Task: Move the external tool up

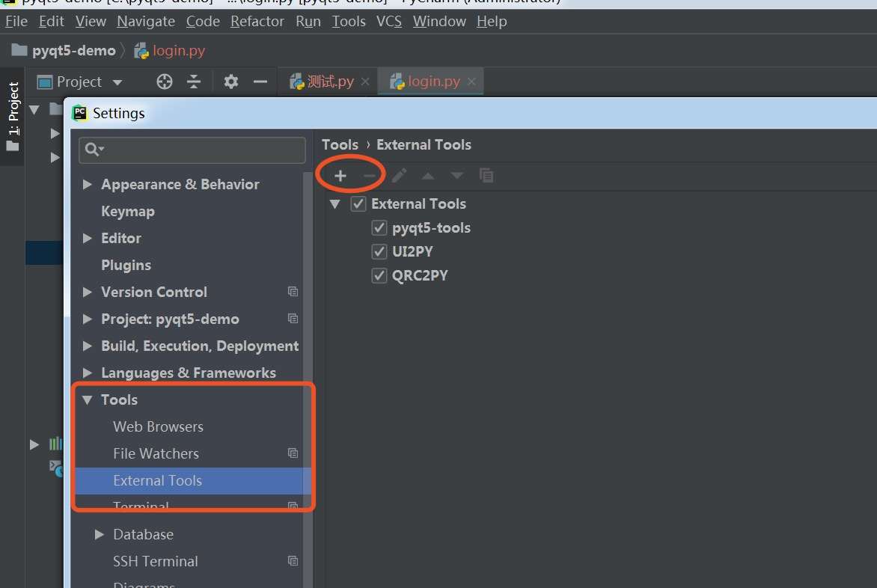Action: click(428, 175)
